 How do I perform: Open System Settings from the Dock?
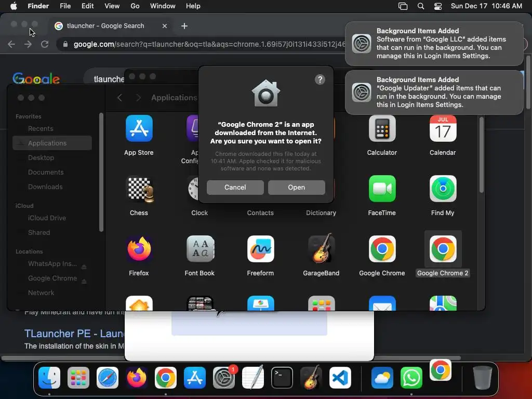point(224,378)
